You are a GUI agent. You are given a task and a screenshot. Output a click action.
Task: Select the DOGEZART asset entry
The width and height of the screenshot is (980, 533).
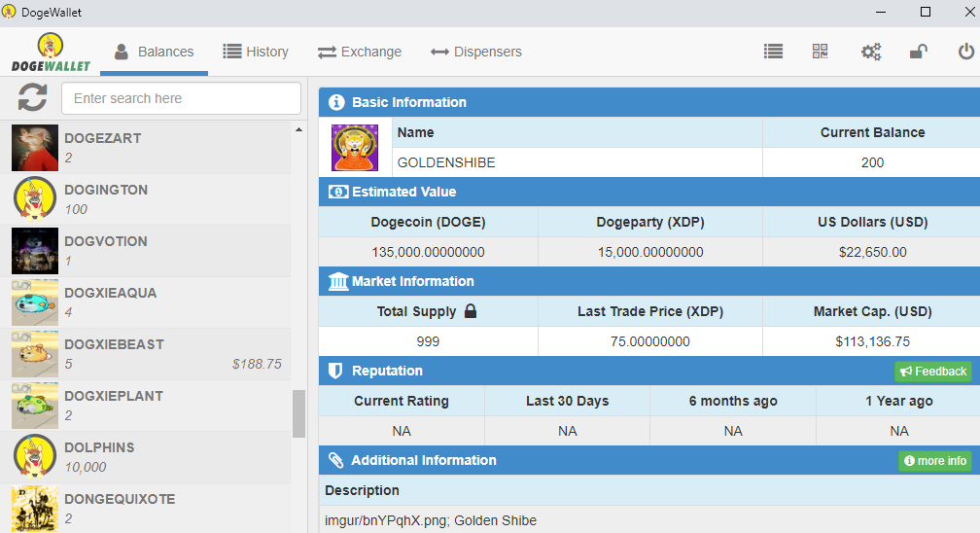coord(146,148)
